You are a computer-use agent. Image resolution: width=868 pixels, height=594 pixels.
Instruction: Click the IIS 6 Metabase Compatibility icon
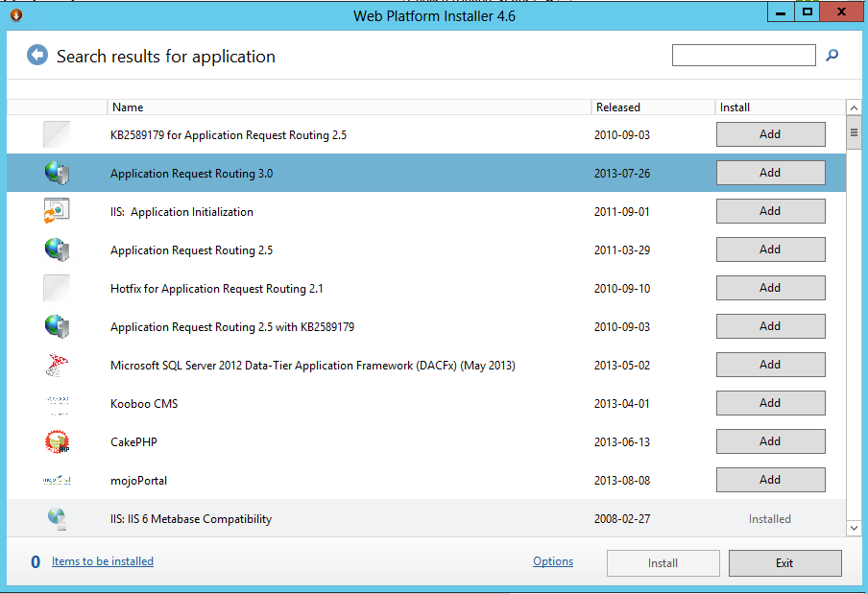point(57,519)
